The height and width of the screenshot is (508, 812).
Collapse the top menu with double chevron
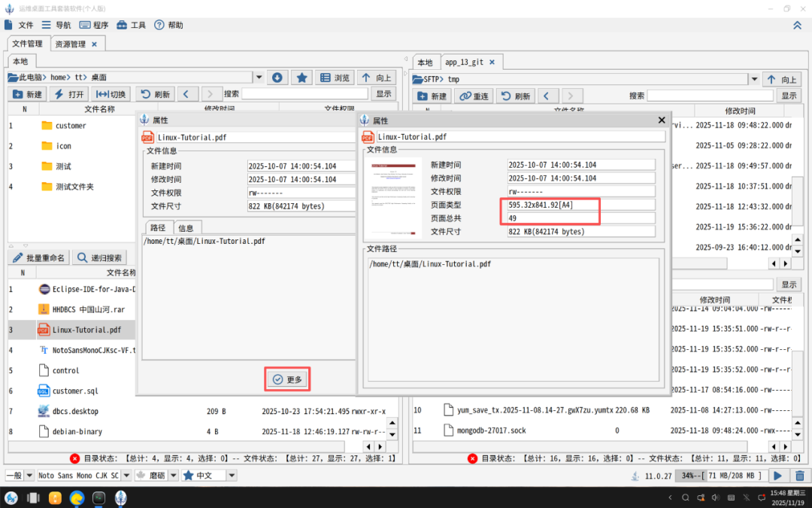798,25
